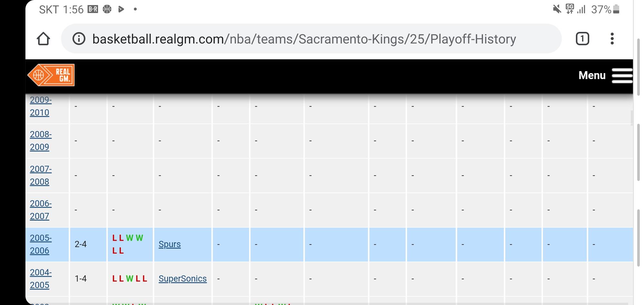Open the 2005-2006 season link
The height and width of the screenshot is (305, 644).
[41, 244]
